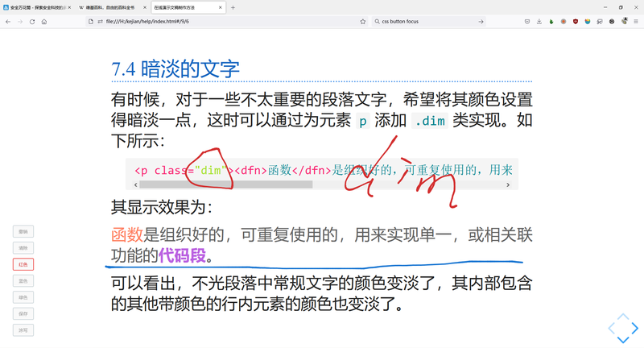644x348 pixels.
Task: Click the 清除 clear button
Action: 23,247
